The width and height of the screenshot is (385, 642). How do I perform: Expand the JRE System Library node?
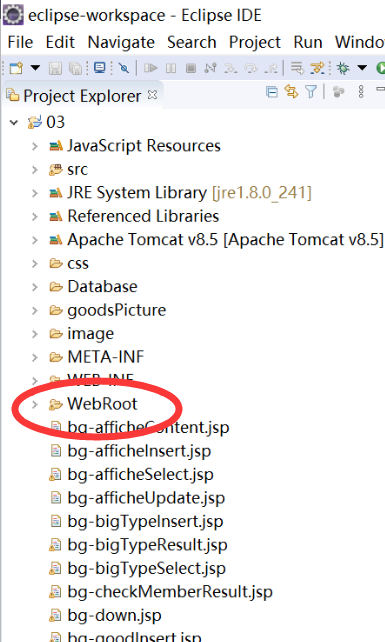(x=35, y=193)
